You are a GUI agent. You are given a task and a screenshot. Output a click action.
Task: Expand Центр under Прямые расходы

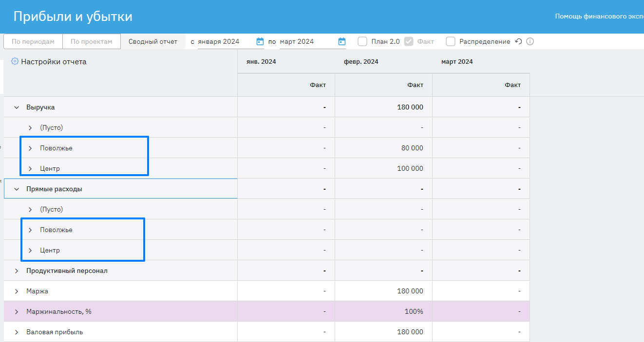30,251
